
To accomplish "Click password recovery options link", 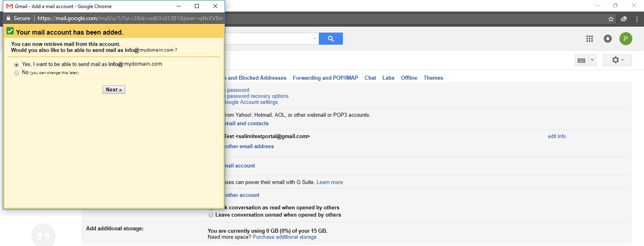I will 257,96.
